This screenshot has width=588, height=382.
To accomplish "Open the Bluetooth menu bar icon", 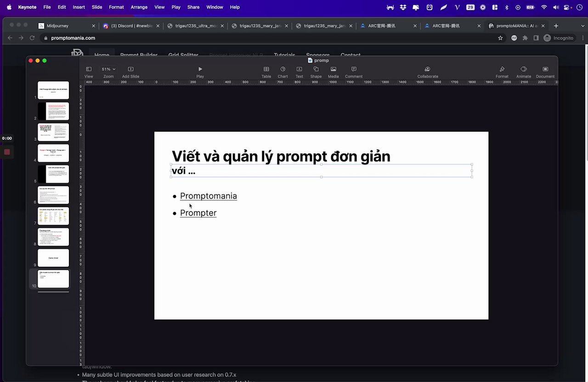I will 507,7.
